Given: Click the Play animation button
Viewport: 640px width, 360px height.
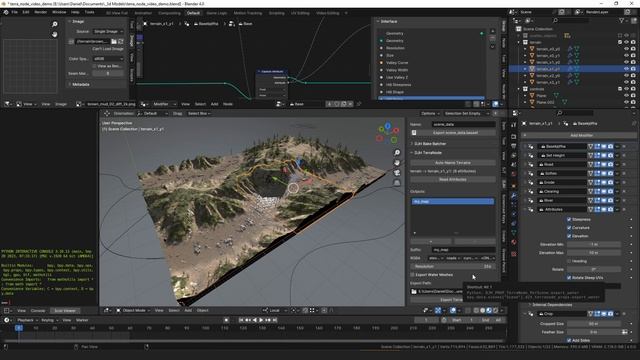Looking at the screenshot, I should click(261, 320).
